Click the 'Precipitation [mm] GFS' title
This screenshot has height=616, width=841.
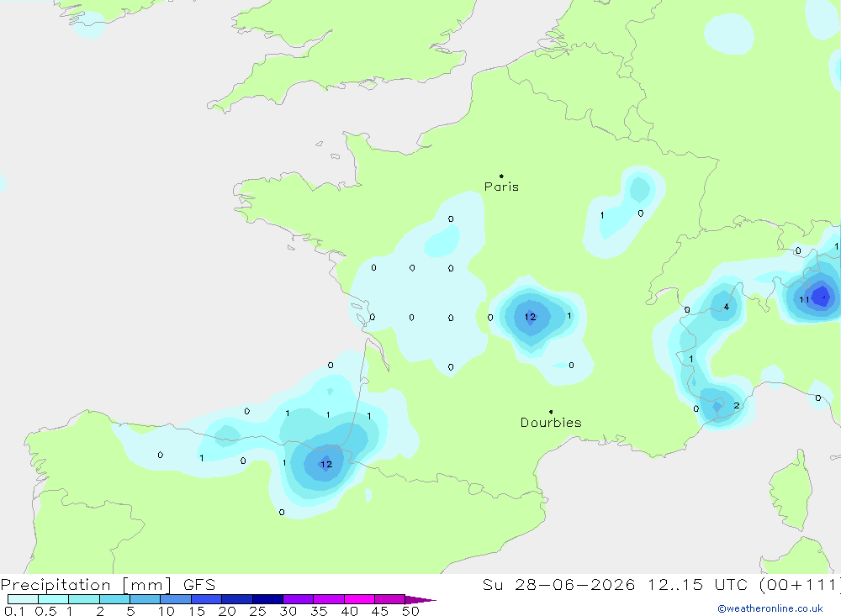coord(108,585)
